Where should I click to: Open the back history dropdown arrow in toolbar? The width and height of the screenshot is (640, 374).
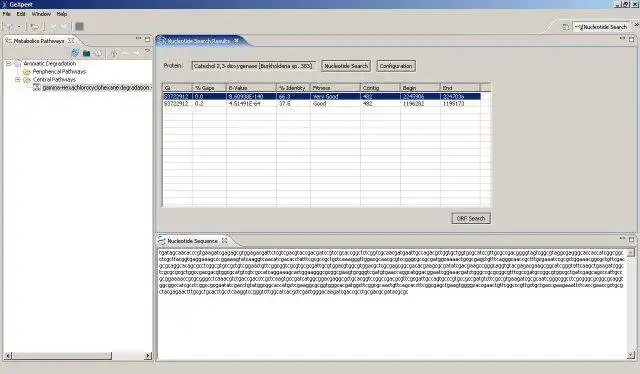(18, 27)
